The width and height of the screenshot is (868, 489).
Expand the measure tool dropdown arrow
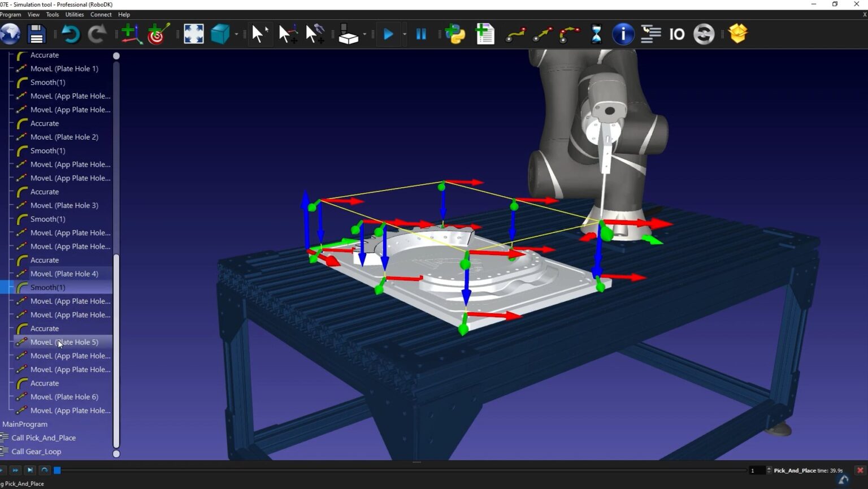click(x=364, y=34)
